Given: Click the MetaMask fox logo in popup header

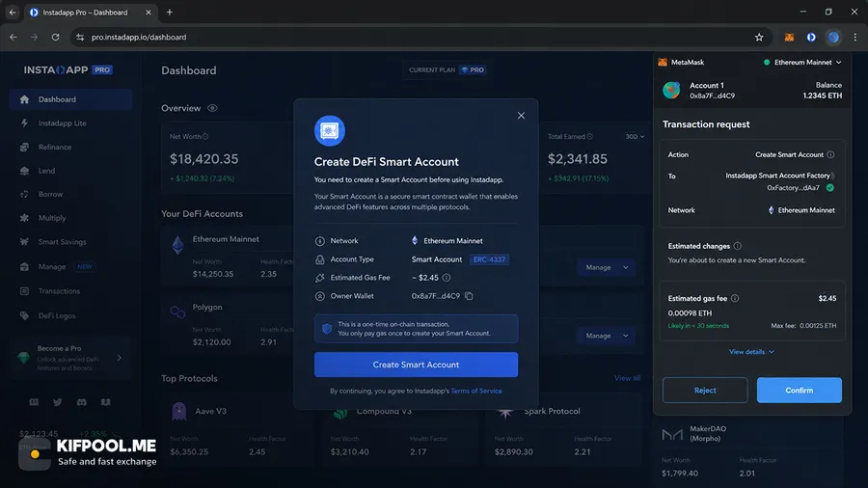Looking at the screenshot, I should tap(663, 63).
